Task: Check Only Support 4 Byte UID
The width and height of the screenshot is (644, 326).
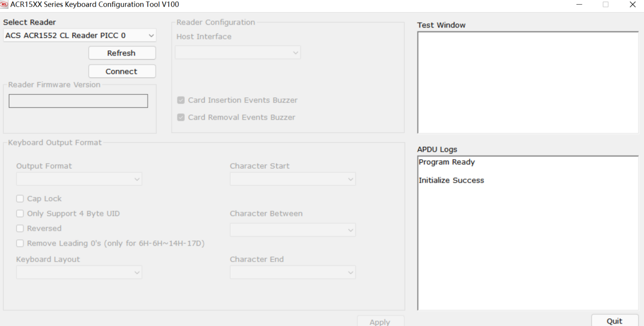Action: (x=20, y=213)
